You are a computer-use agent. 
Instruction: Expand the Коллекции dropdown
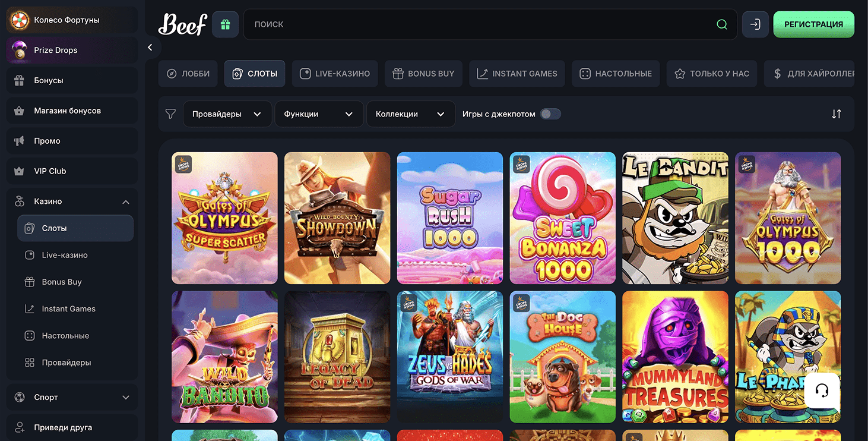coord(411,114)
